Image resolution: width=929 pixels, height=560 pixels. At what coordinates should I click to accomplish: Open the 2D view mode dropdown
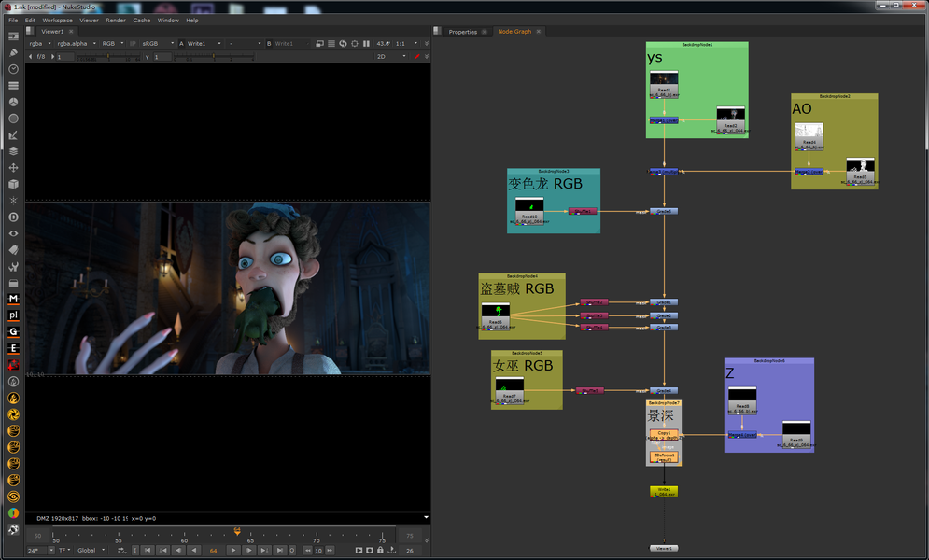tap(391, 57)
